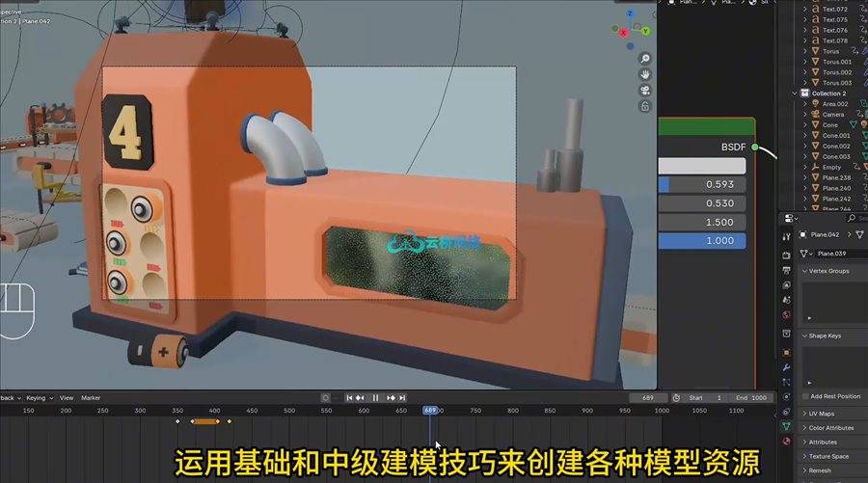Click the 0.593 value slider in node
Viewport: 868px width, 483px height.
click(x=702, y=184)
